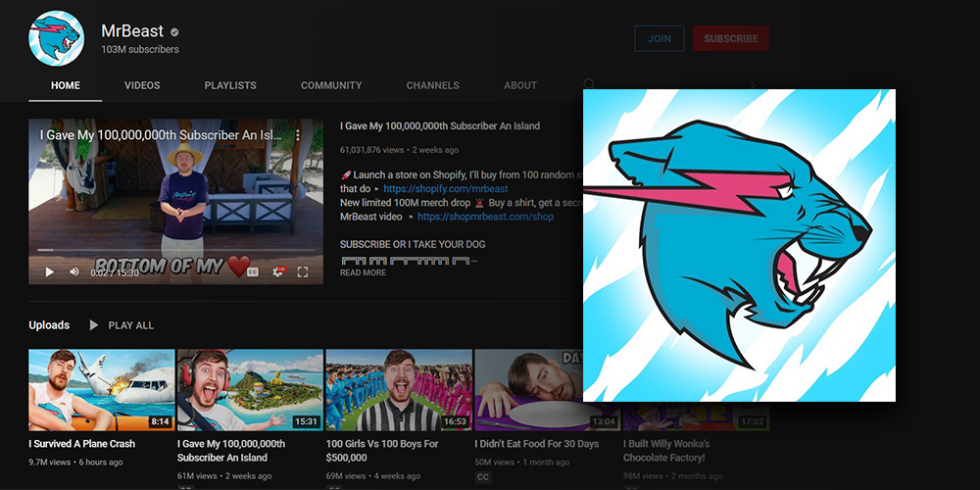
Task: Open the three-dot menu on video player
Action: (x=298, y=135)
